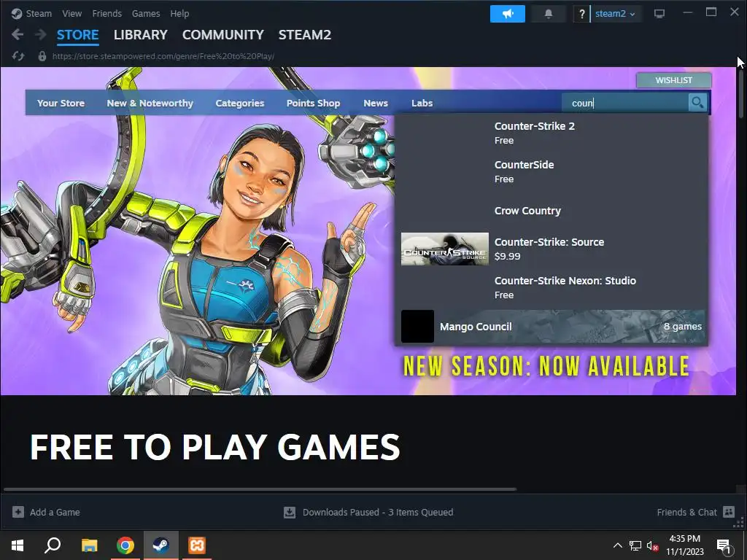Click the padlock icon beside the URL

[42, 56]
